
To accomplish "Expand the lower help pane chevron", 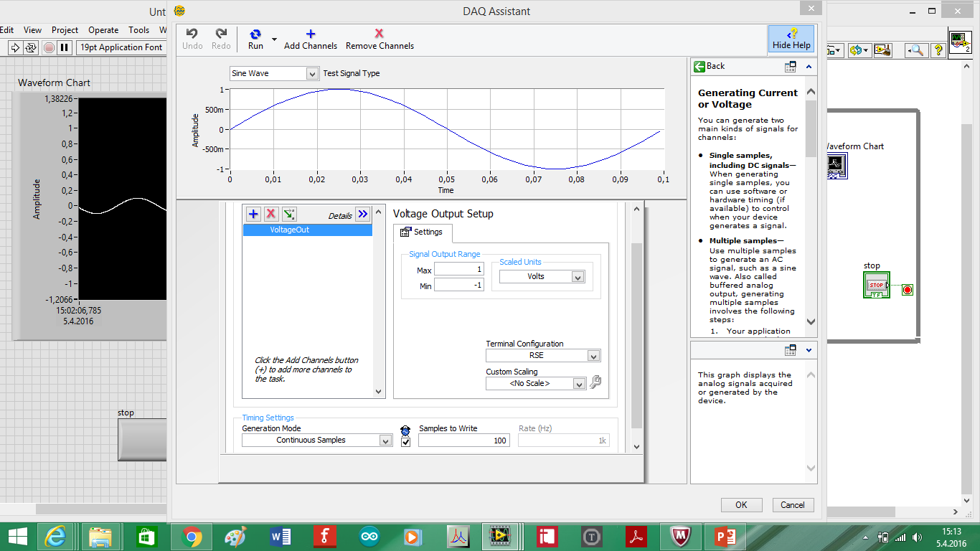I will [809, 350].
